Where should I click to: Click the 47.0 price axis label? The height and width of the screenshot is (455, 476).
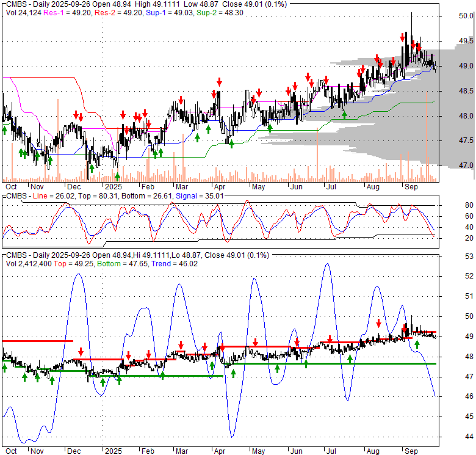click(466, 166)
